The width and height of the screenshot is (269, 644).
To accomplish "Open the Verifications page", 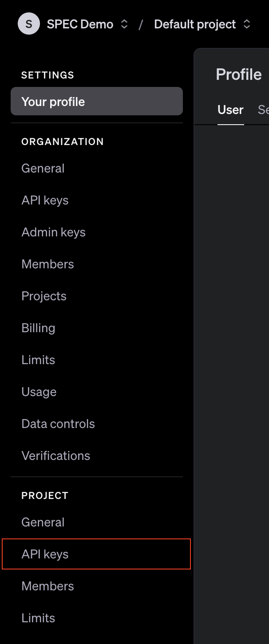I will (x=55, y=456).
